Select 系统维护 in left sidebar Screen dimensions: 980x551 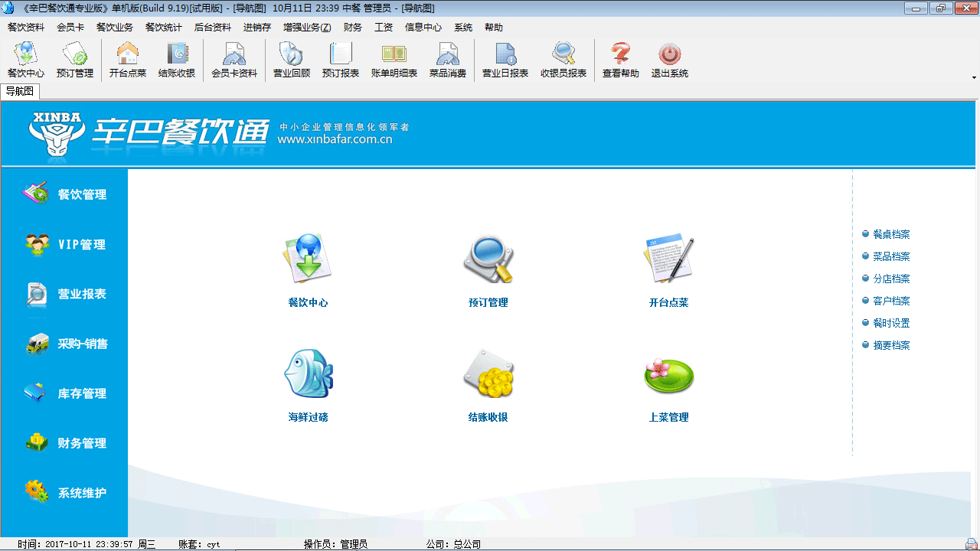pos(64,493)
